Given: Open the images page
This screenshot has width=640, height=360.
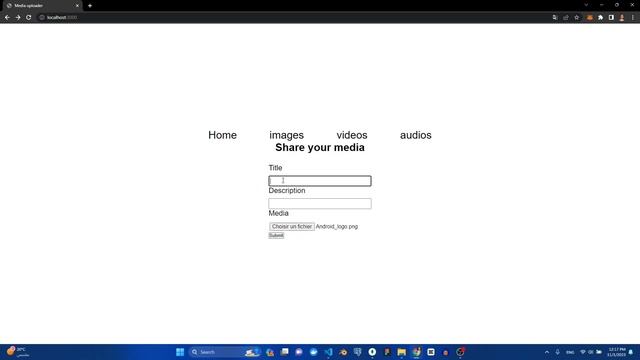Looking at the screenshot, I should click(287, 135).
